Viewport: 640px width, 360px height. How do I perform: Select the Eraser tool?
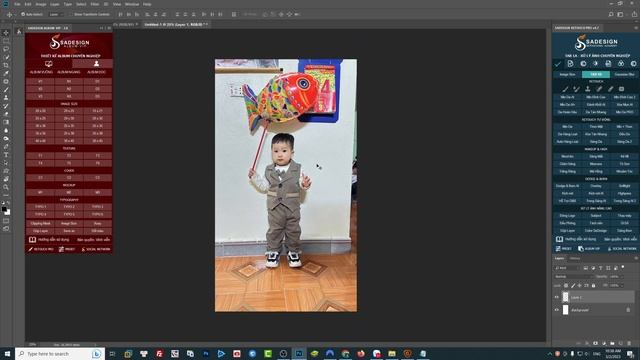point(6,114)
